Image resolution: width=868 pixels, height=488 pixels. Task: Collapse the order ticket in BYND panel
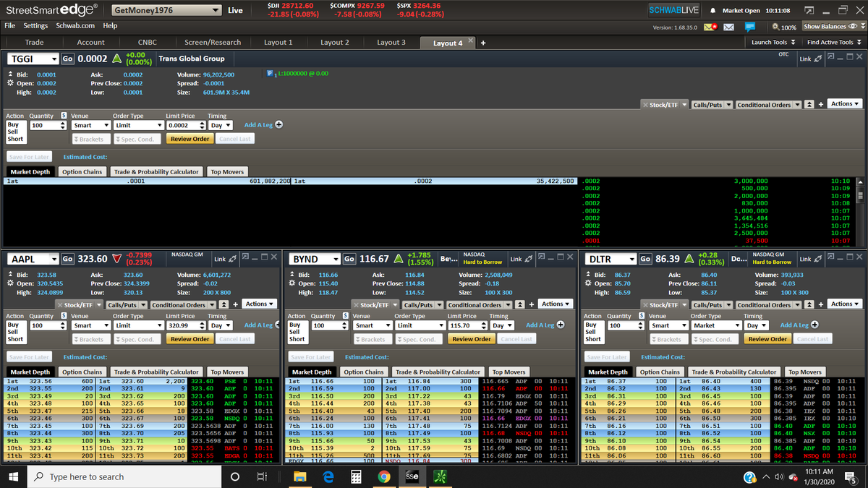(522, 304)
